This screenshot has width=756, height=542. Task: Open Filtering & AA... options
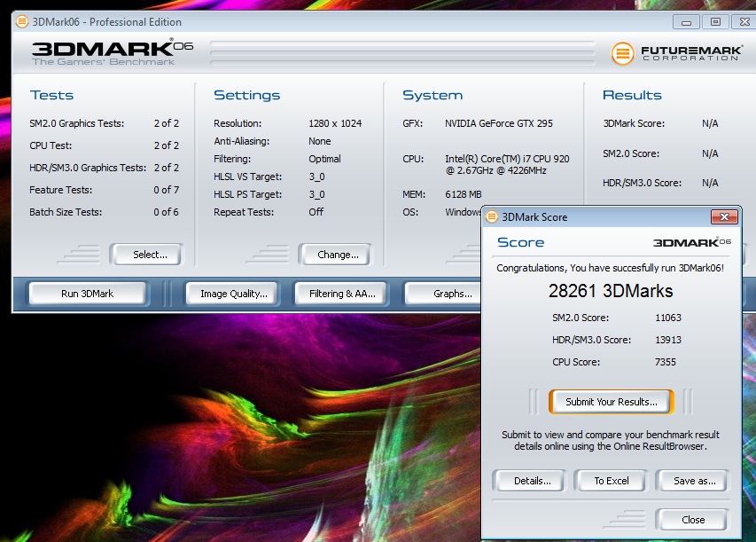(342, 294)
